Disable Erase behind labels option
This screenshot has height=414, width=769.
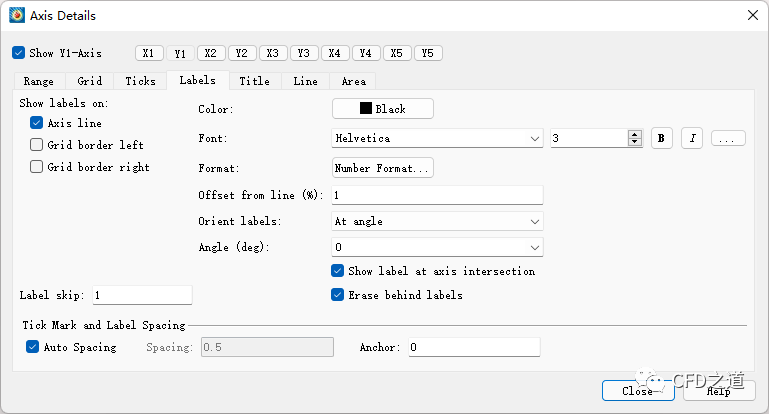[338, 295]
